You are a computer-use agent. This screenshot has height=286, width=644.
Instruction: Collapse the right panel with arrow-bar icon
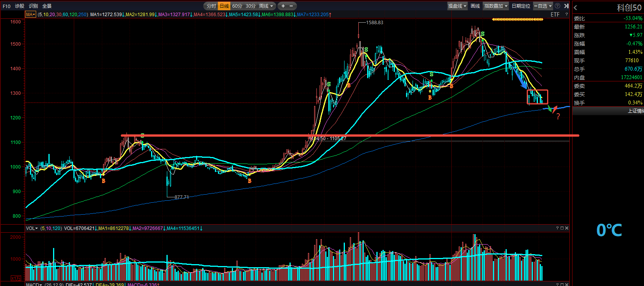point(566,6)
